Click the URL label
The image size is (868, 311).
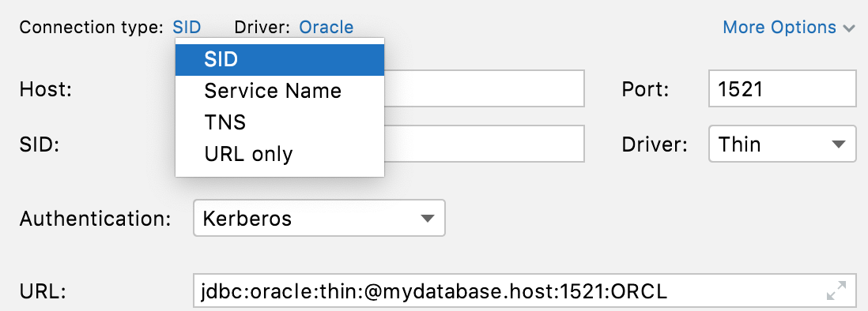coord(43,291)
